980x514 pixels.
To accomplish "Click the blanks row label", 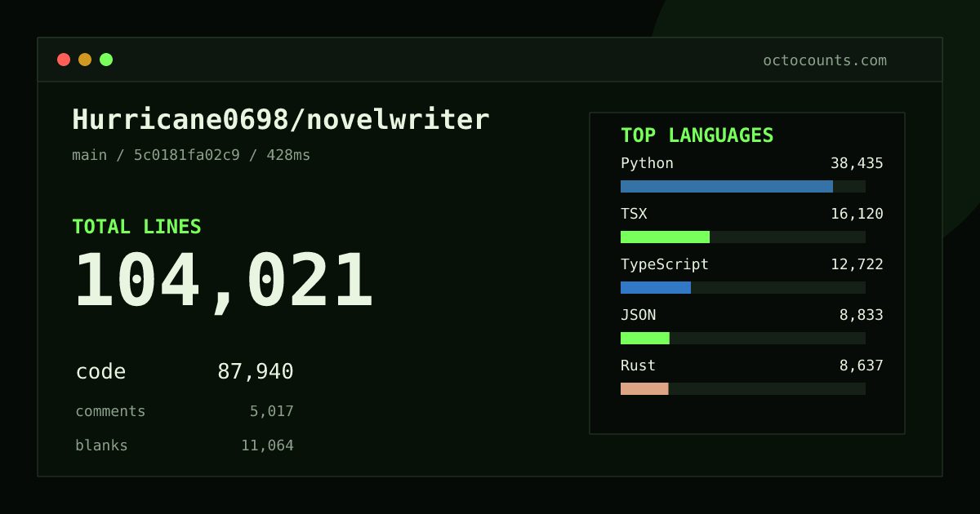I will (101, 445).
